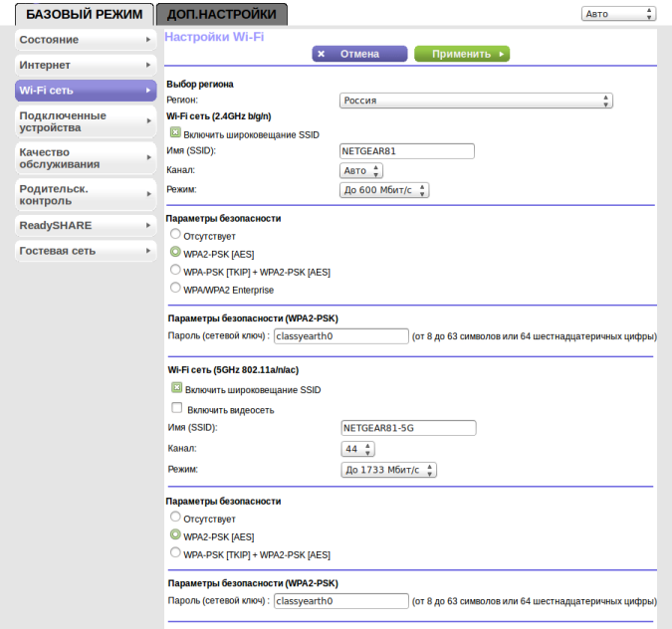Screen dimensions: 672x629
Task: Open Качество обслуживания menu item
Action: click(x=86, y=158)
